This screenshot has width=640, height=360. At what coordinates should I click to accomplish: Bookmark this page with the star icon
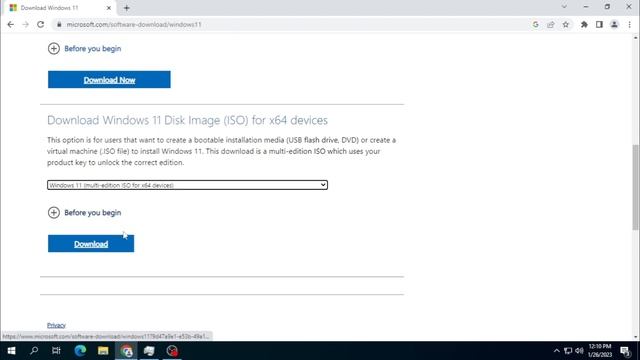tap(566, 24)
